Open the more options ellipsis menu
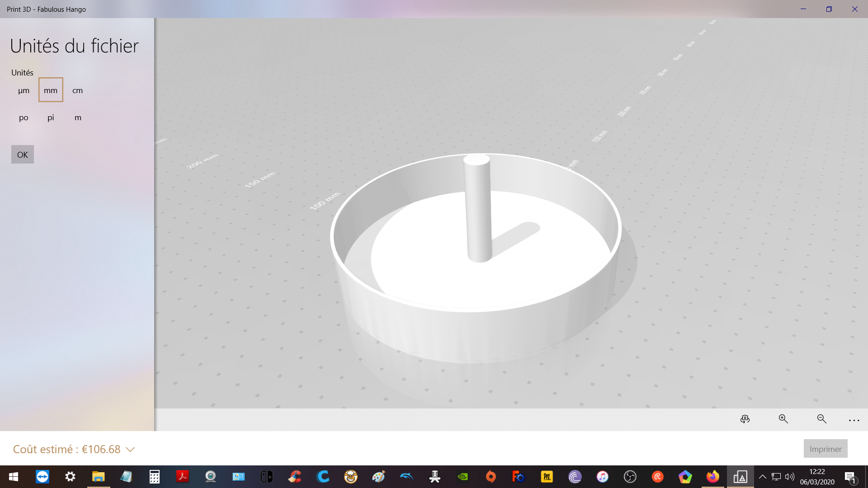This screenshot has height=488, width=868. 854,420
